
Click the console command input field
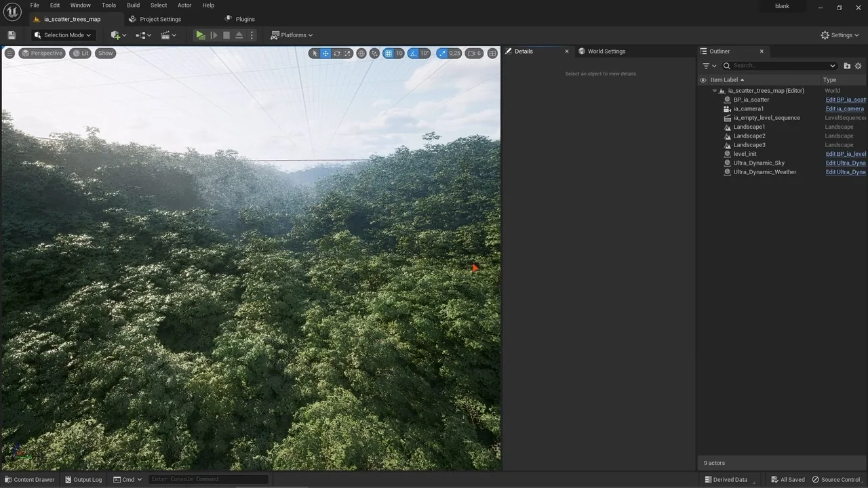tap(208, 479)
